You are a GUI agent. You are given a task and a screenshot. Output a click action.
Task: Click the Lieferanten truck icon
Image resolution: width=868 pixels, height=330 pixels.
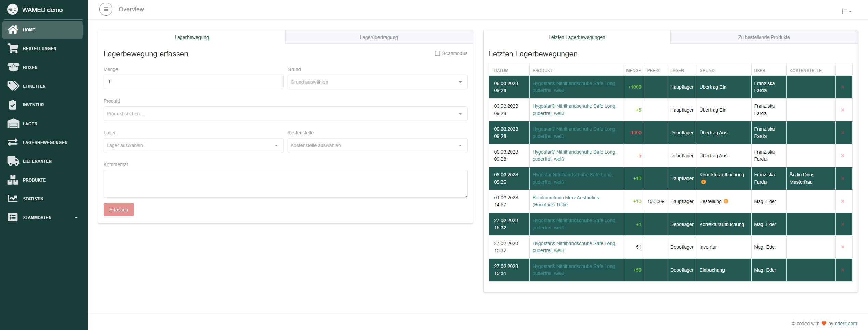[13, 161]
